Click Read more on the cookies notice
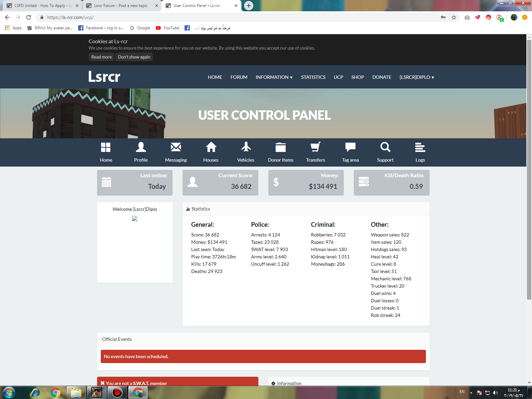 101,57
